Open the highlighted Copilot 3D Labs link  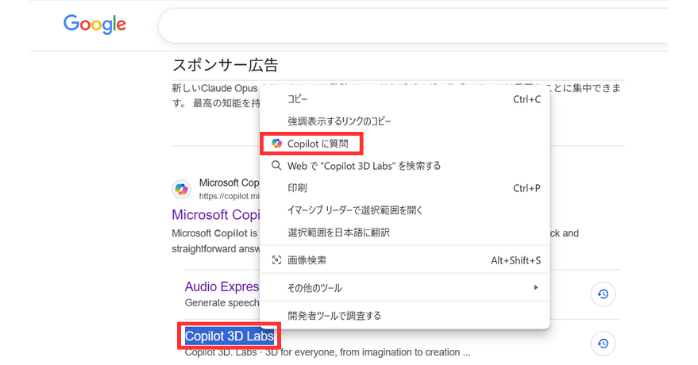pyautogui.click(x=229, y=336)
